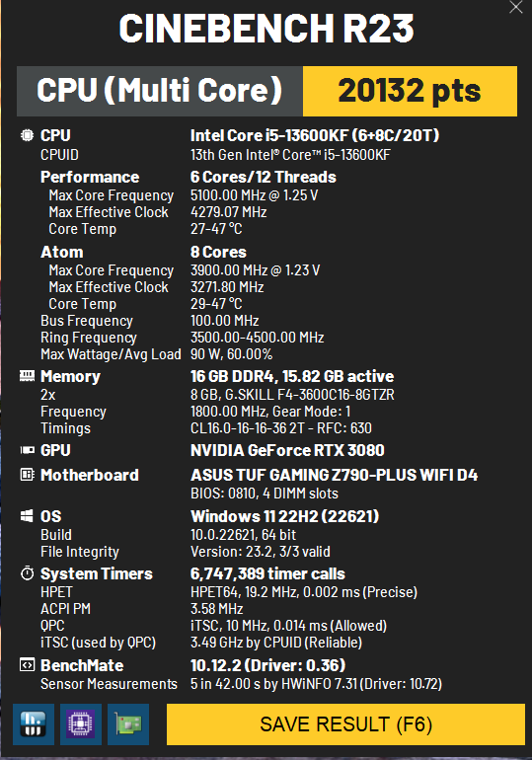532x760 pixels.
Task: Open the HWiNFO tool icon
Action: 34,724
